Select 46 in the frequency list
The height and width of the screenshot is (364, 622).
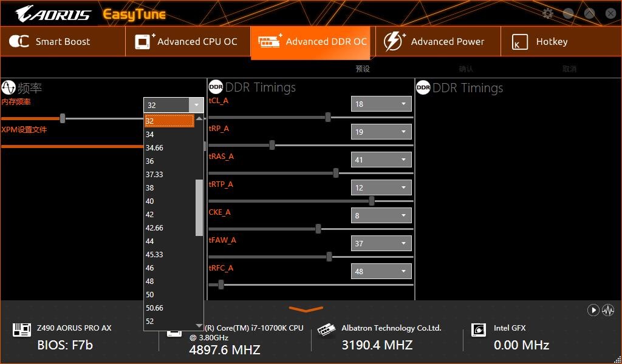(170, 268)
